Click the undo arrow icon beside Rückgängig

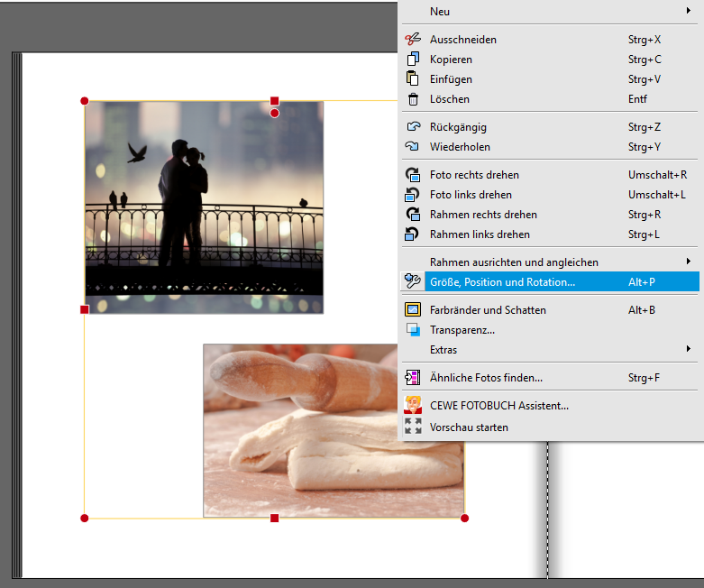click(413, 127)
